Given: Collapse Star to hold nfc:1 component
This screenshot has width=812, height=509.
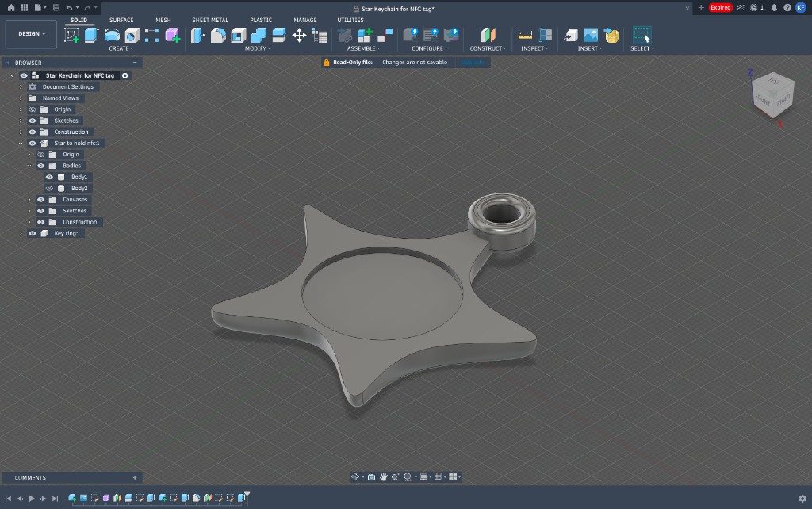Looking at the screenshot, I should (x=21, y=144).
